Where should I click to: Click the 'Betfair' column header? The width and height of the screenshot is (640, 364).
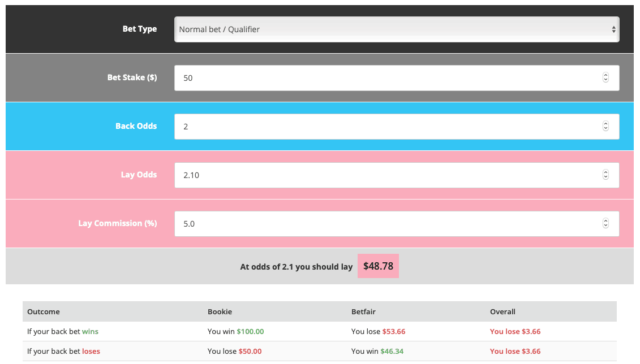363,312
